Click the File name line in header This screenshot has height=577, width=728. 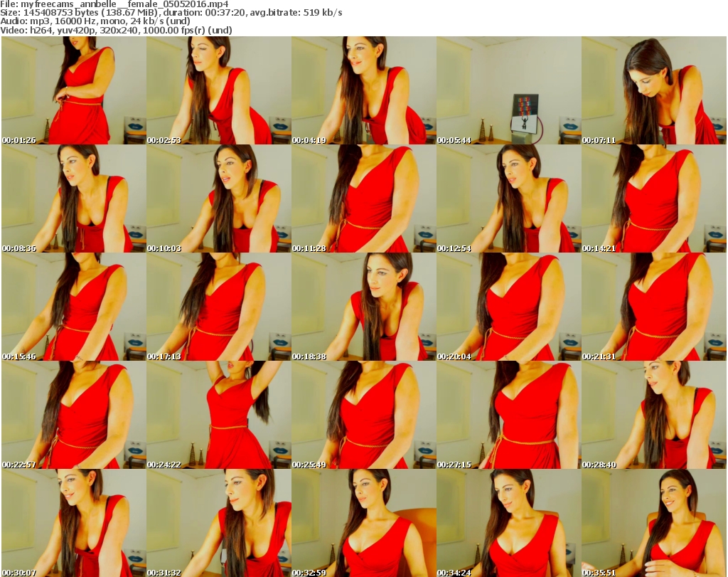(x=114, y=4)
